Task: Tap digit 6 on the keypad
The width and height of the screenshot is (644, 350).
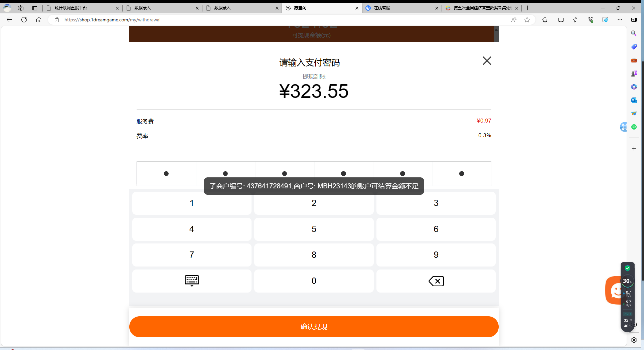Action: tap(436, 229)
